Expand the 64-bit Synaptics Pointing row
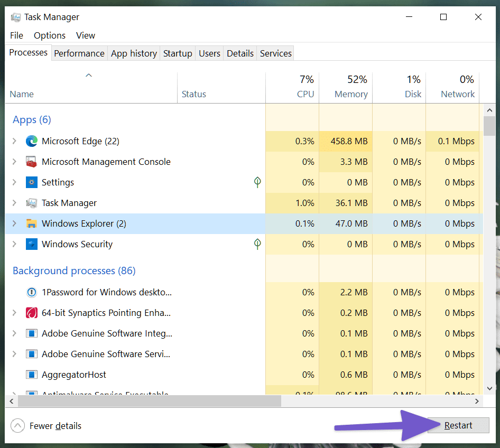 (14, 313)
